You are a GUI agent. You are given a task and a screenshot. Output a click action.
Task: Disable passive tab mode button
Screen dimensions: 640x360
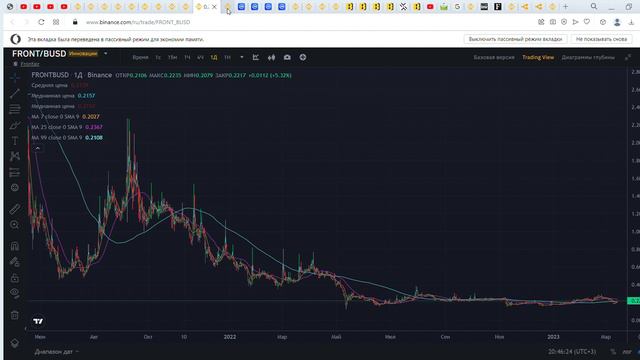pyautogui.click(x=515, y=39)
